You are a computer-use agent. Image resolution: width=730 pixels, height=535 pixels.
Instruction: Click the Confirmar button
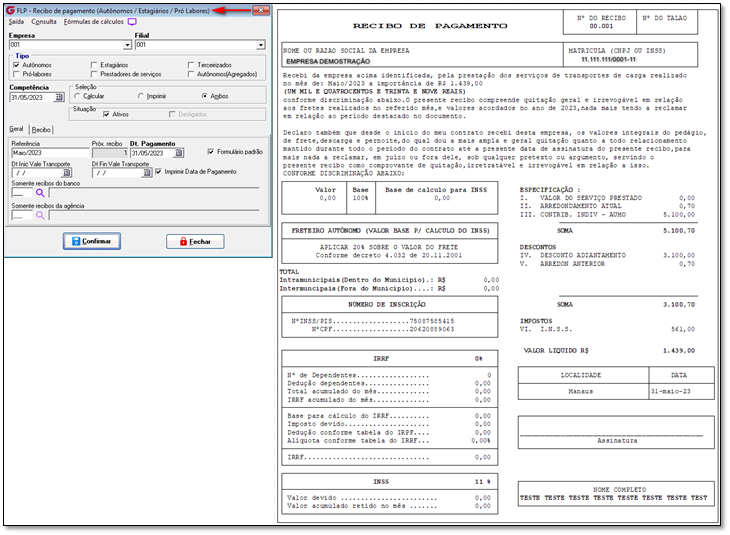[x=92, y=241]
